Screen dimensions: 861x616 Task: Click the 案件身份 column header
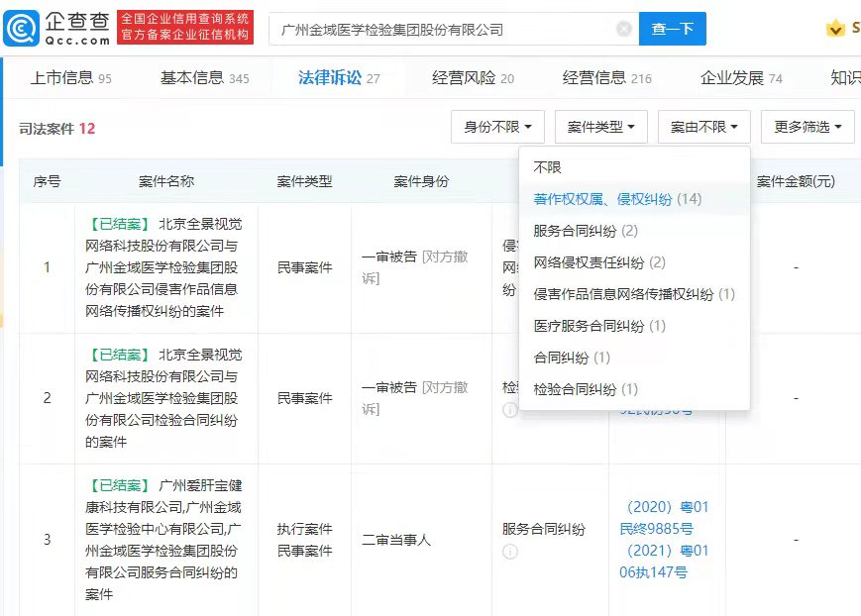(421, 181)
